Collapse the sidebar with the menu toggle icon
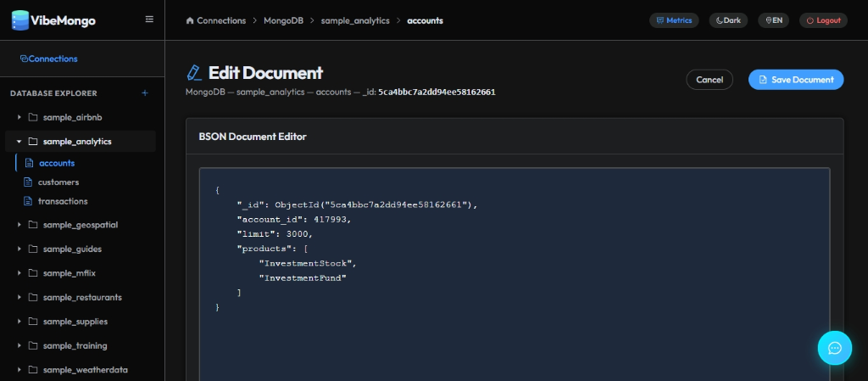Image resolution: width=868 pixels, height=381 pixels. [x=149, y=20]
